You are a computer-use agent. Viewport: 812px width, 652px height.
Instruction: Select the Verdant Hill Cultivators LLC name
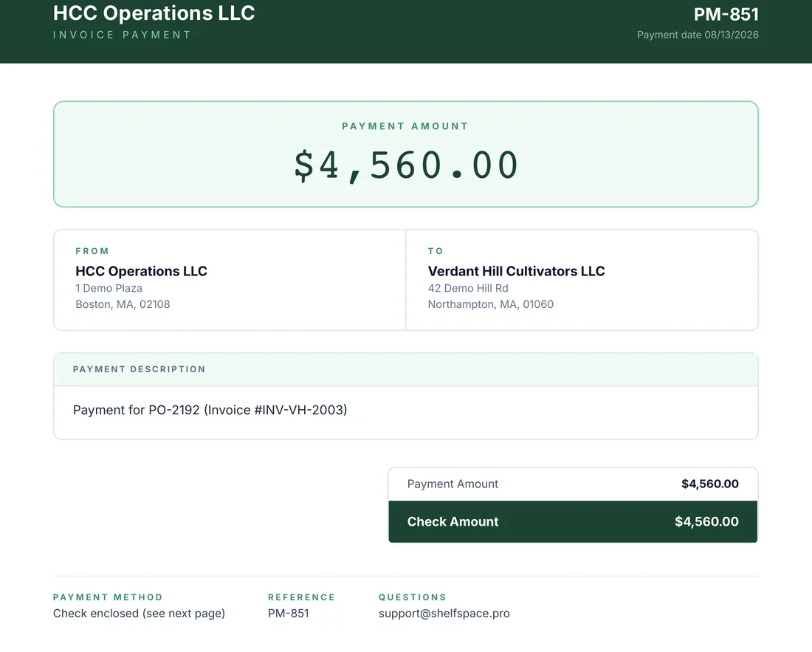516,271
